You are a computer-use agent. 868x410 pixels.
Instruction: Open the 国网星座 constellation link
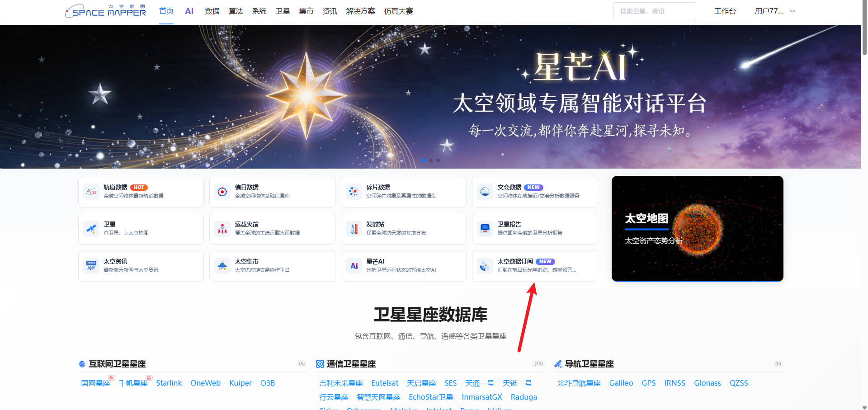pos(95,383)
